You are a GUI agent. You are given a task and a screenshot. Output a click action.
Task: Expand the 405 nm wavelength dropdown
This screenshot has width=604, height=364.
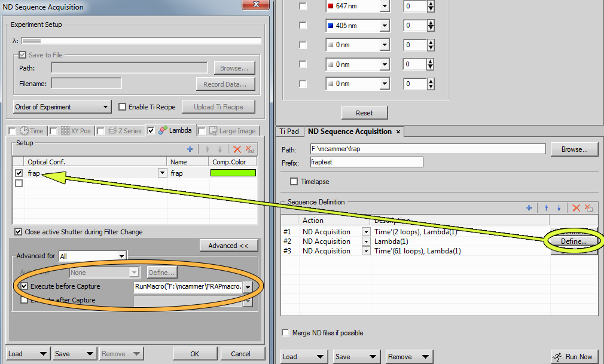click(x=384, y=26)
